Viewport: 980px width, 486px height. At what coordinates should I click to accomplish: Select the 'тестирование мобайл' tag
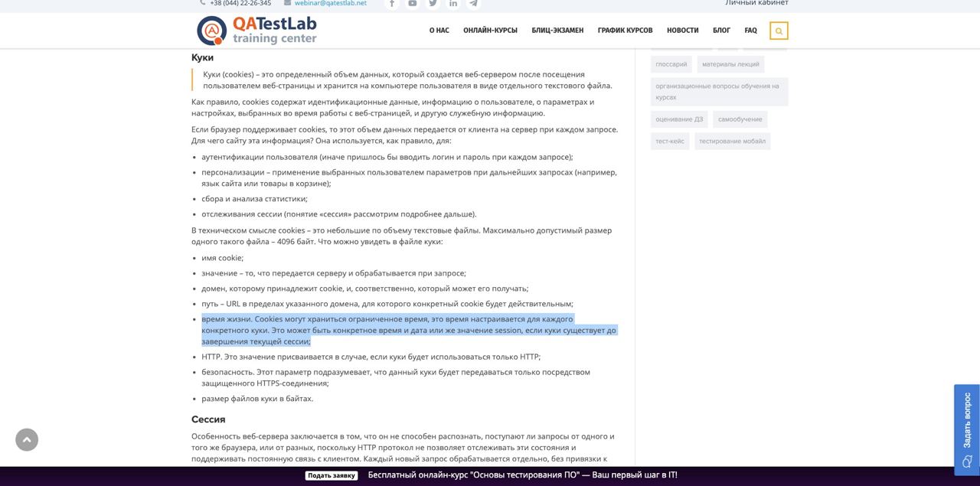[733, 141]
